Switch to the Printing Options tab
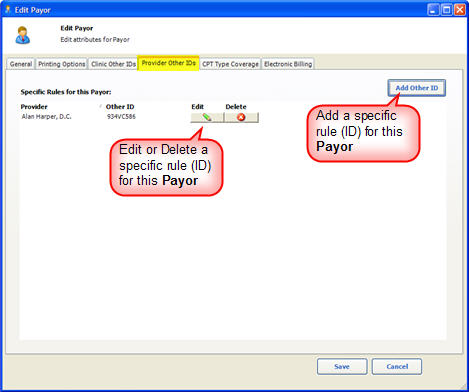469x392 pixels. point(61,64)
